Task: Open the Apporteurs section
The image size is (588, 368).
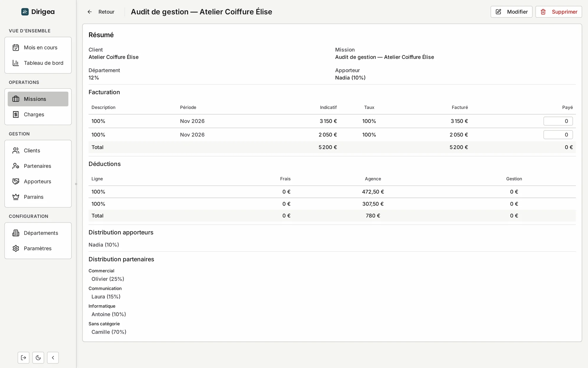Action: (x=38, y=181)
